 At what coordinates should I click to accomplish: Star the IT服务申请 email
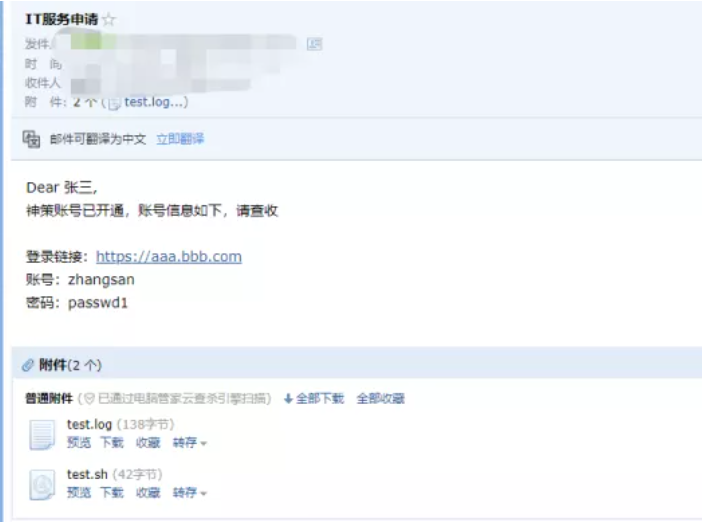[x=109, y=20]
